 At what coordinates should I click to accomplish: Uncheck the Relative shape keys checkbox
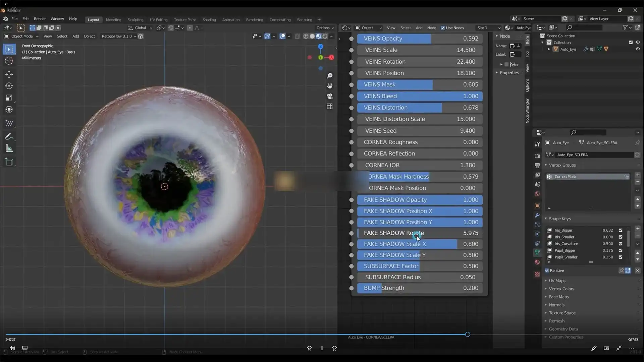pyautogui.click(x=547, y=270)
